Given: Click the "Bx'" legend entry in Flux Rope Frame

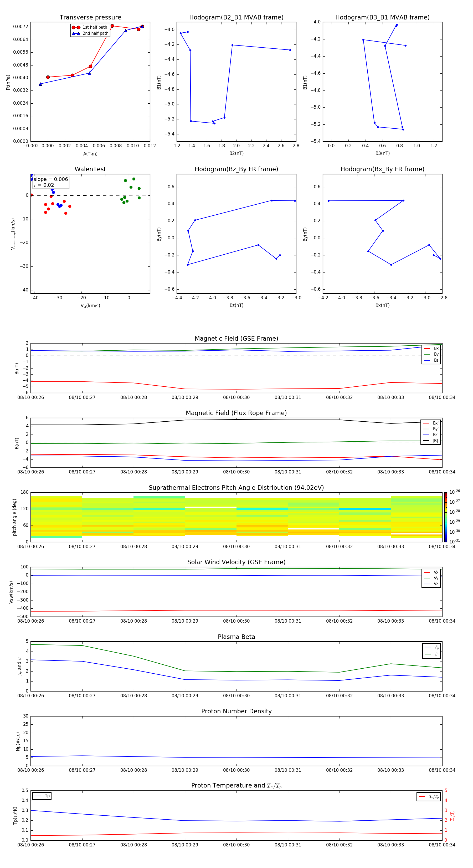Looking at the screenshot, I should [431, 423].
